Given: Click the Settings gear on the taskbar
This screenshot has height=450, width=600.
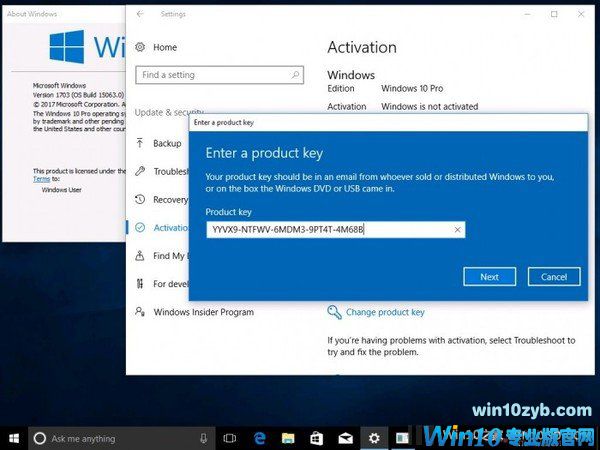Looking at the screenshot, I should pos(374,439).
